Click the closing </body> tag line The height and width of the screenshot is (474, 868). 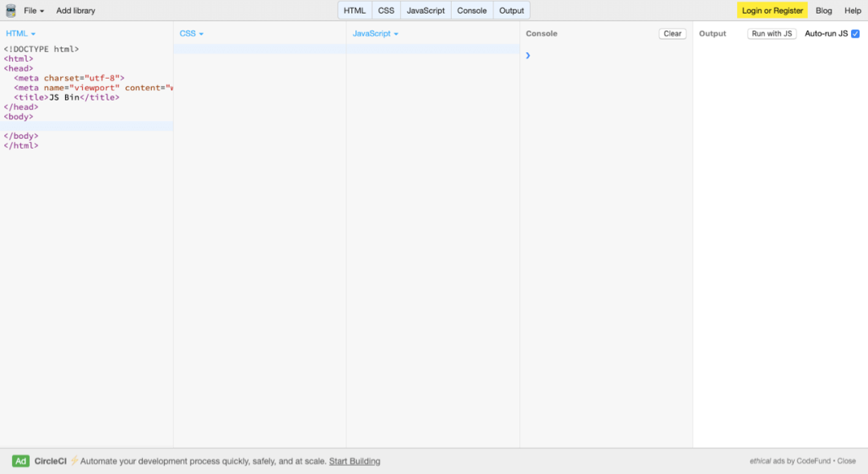21,136
